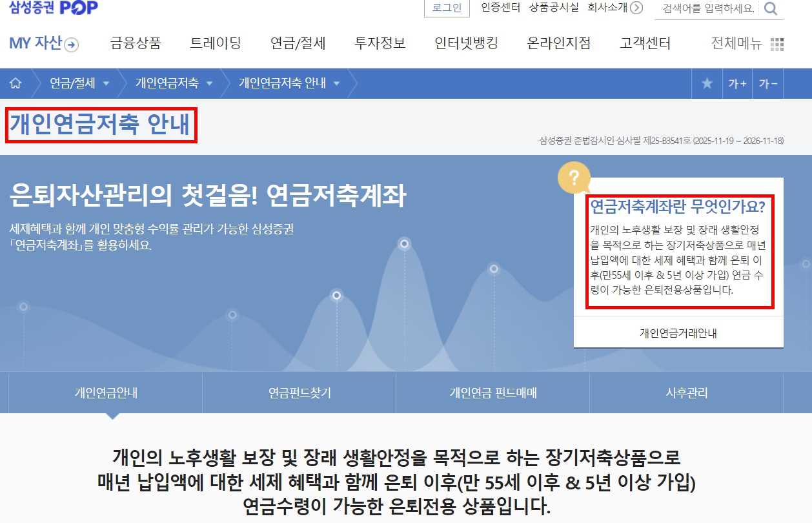Open the 회사소개 link
The image size is (812, 523).
[607, 8]
